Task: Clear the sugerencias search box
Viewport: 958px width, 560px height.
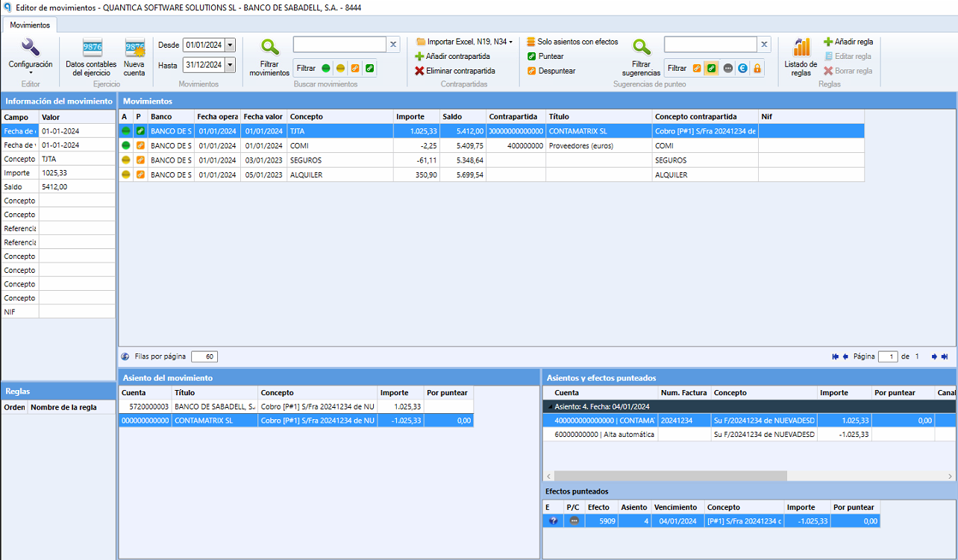Action: click(764, 45)
